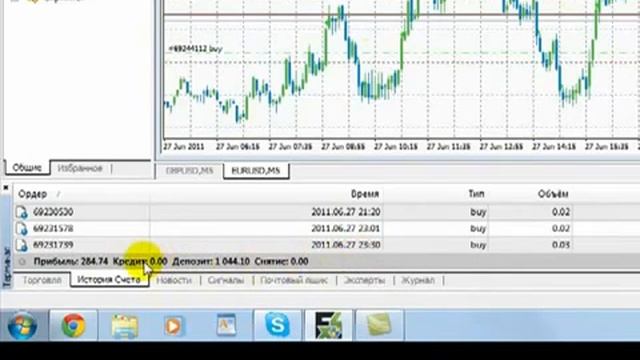The image size is (640, 360).
Task: Click volume 0.03 in row 69231739
Action: tap(561, 245)
